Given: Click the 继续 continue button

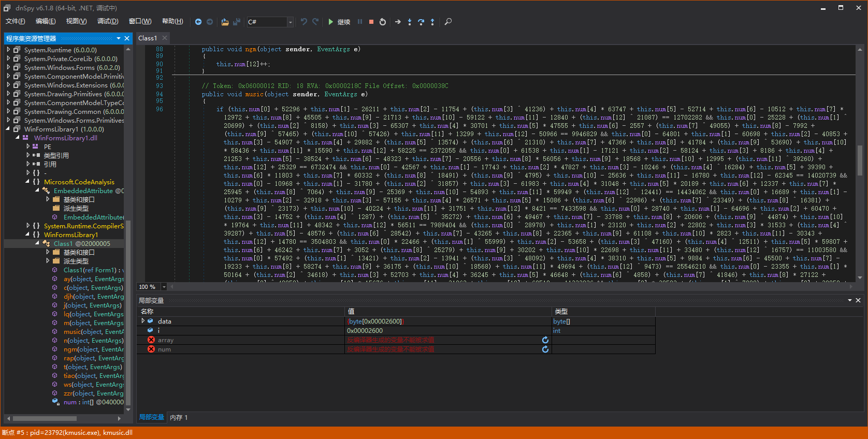Looking at the screenshot, I should (339, 22).
